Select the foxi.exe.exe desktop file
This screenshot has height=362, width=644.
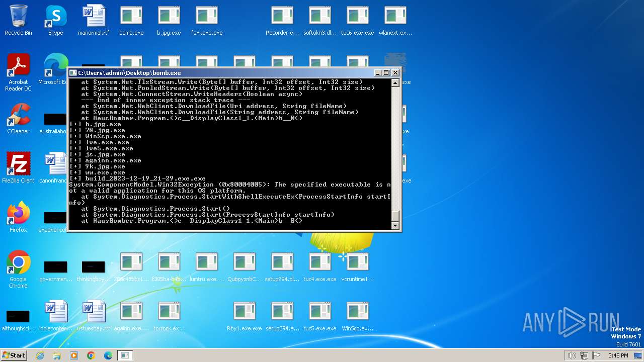point(207,20)
